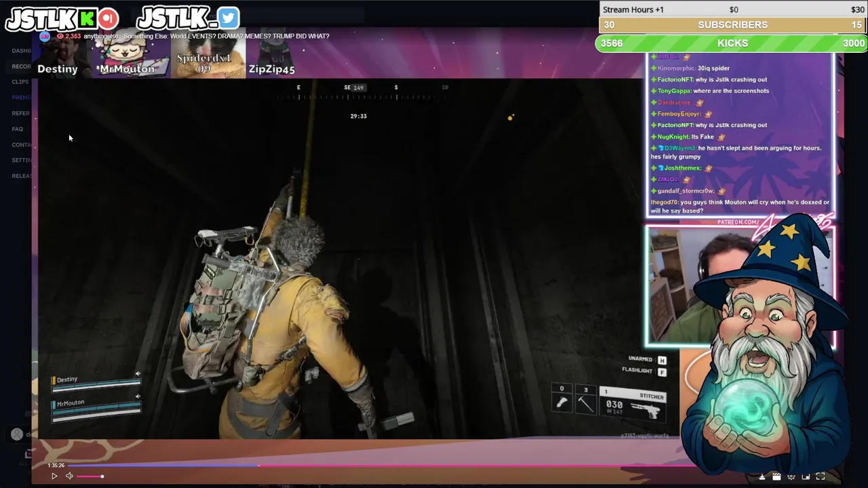Viewport: 868px width, 488px height.
Task: Click the clapperboard clip icon
Action: point(776,476)
